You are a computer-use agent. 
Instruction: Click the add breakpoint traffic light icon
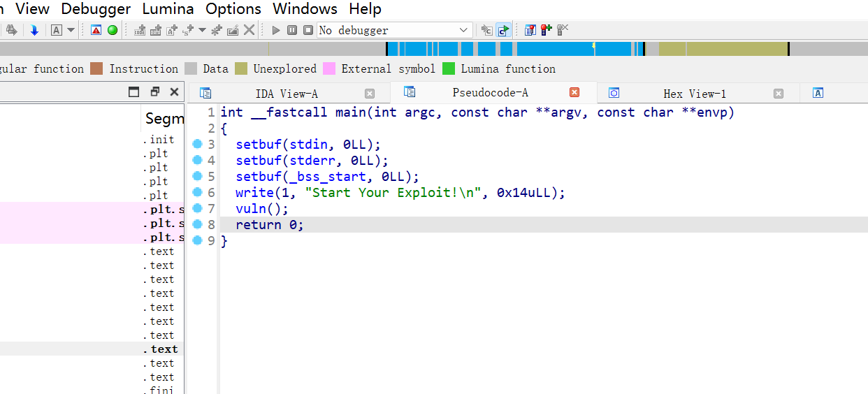(x=546, y=30)
